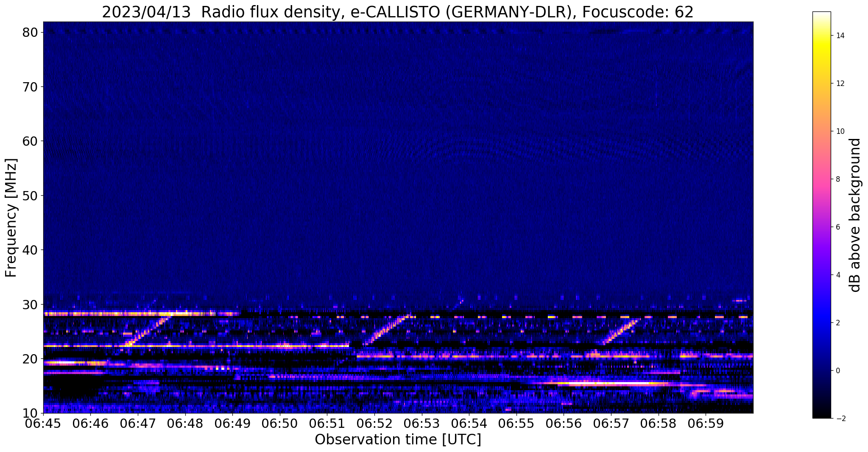Click the 06:45 time tick label
This screenshot has width=868, height=452.
click(x=43, y=423)
